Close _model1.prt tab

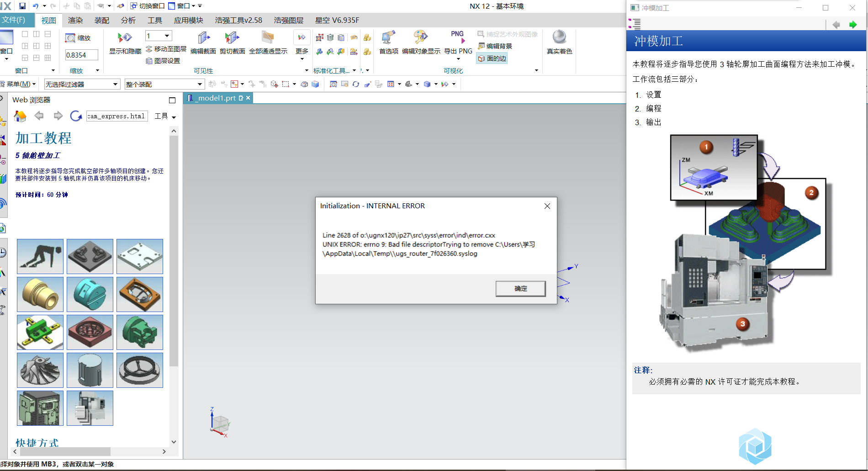pyautogui.click(x=248, y=98)
